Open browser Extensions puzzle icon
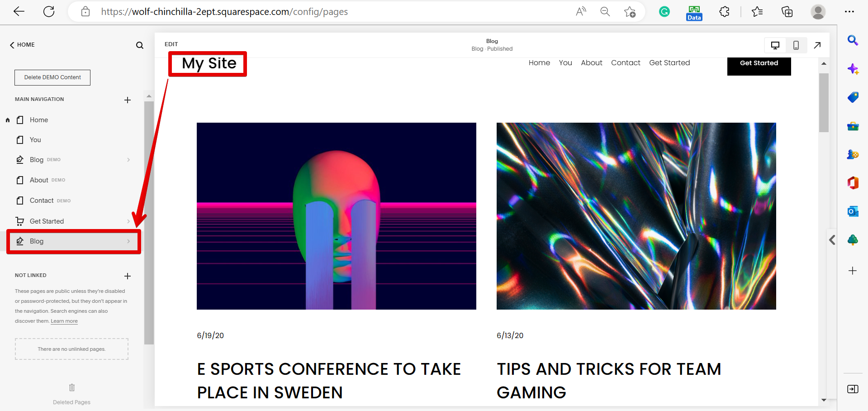 (x=724, y=12)
